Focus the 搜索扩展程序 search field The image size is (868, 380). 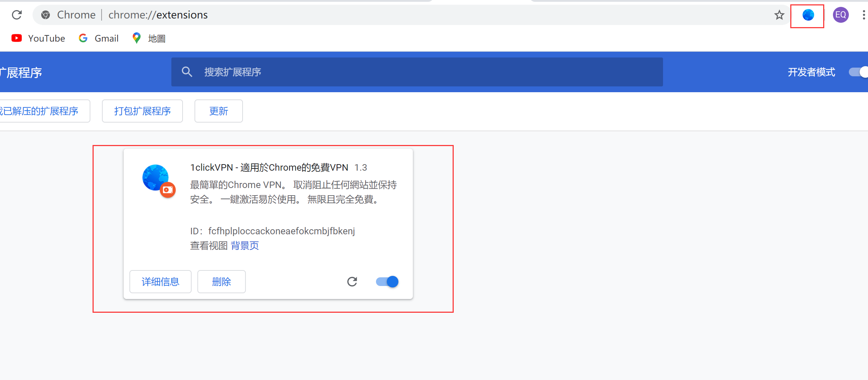pyautogui.click(x=417, y=72)
